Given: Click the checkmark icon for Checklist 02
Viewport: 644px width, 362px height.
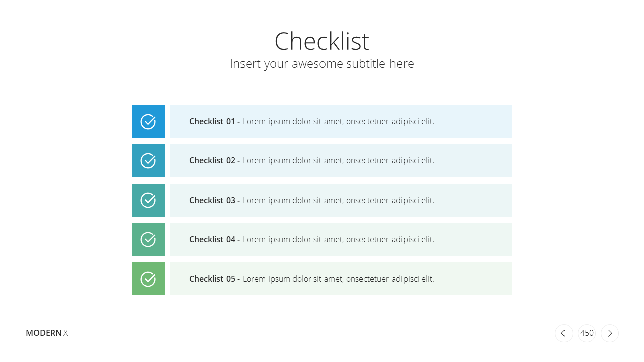Looking at the screenshot, I should (x=148, y=161).
